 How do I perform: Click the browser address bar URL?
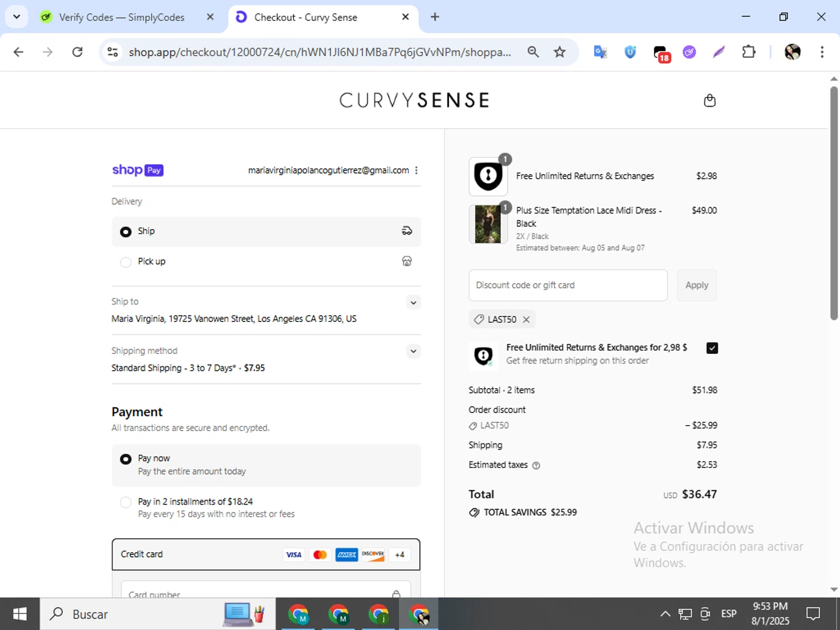[x=320, y=52]
